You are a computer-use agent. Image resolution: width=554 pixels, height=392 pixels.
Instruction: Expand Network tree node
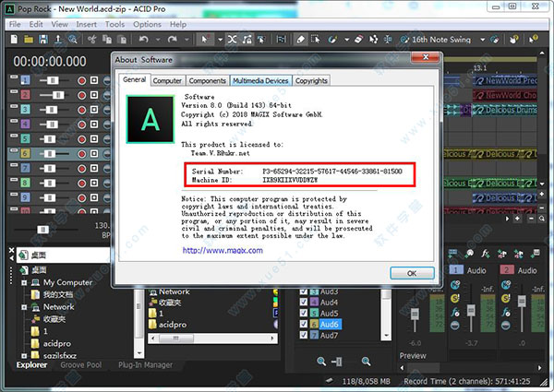(x=24, y=307)
